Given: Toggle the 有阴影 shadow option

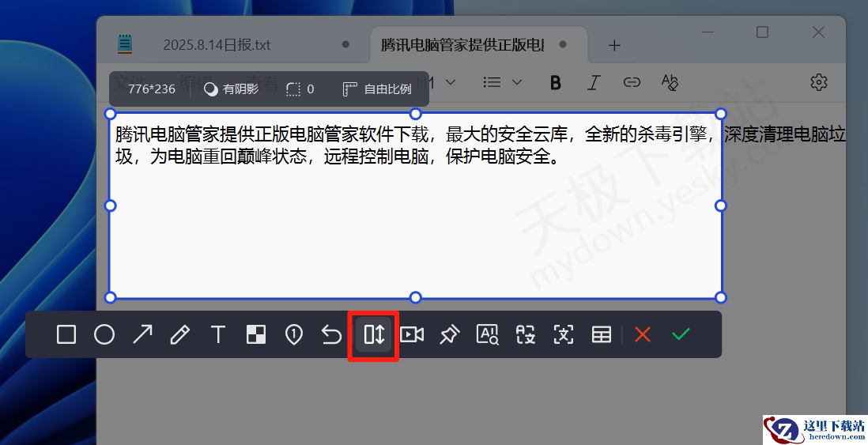Looking at the screenshot, I should (x=231, y=89).
